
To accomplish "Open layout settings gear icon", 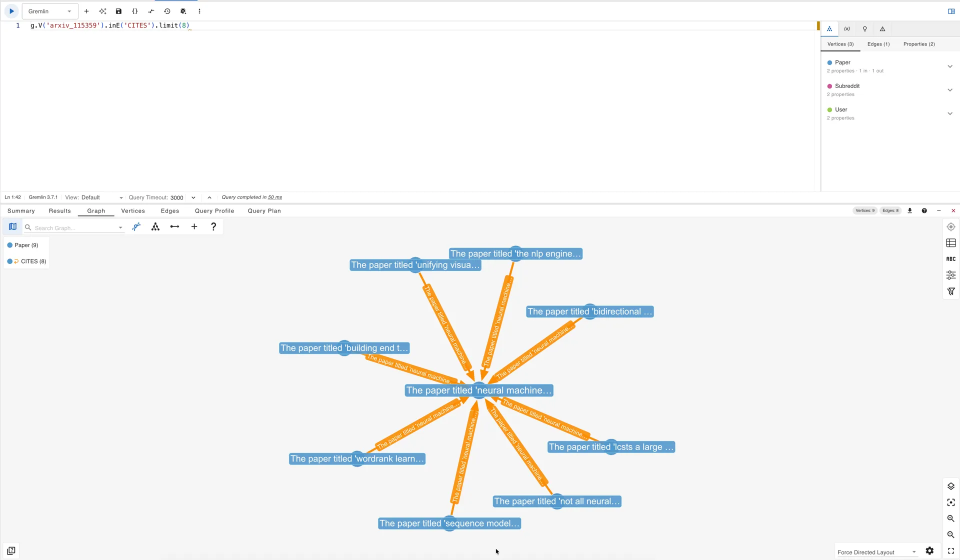I will [929, 551].
